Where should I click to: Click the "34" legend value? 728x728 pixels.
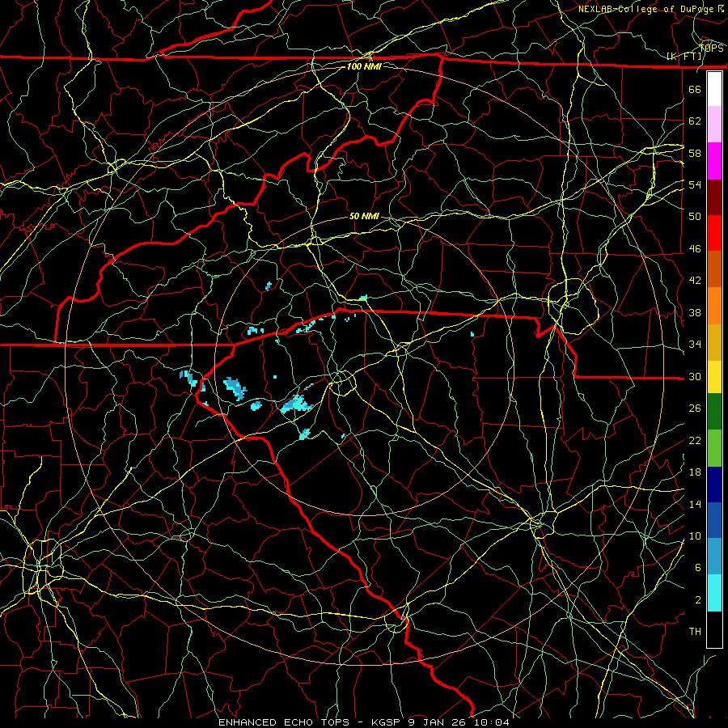pyautogui.click(x=695, y=345)
